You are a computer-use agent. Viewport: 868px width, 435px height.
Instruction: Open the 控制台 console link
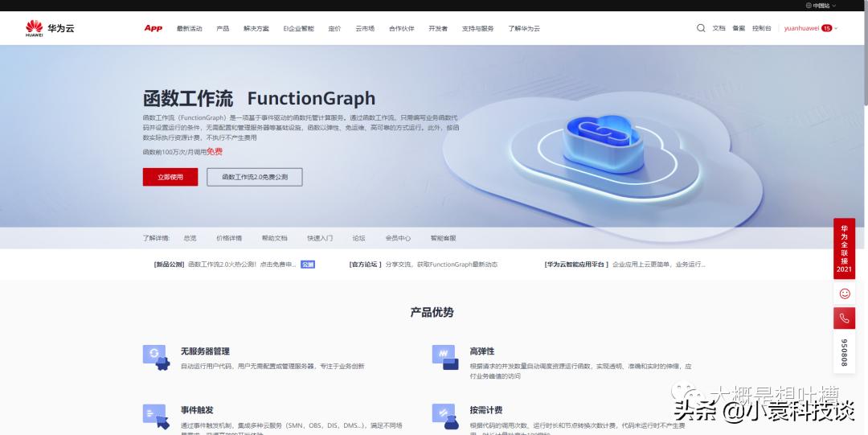(x=762, y=28)
